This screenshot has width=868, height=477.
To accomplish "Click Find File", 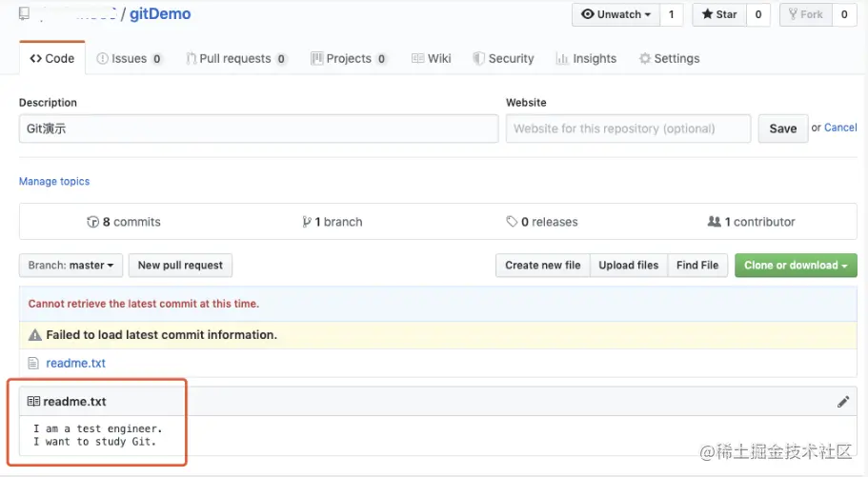I will point(697,265).
